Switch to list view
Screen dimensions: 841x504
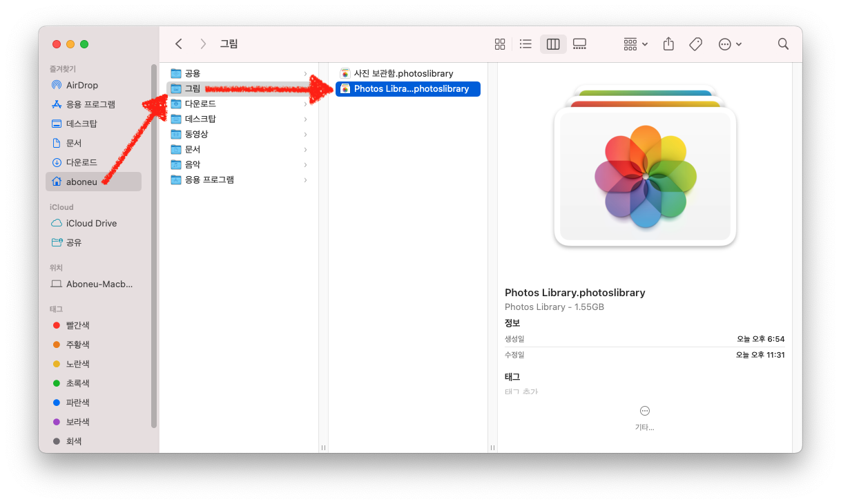525,44
